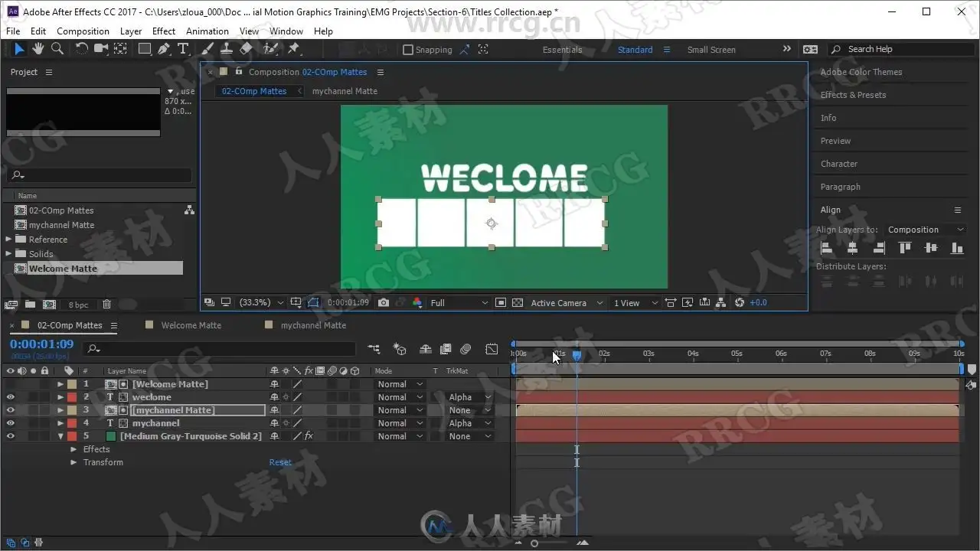Toggle the effects fx switch on layer 5

point(309,436)
